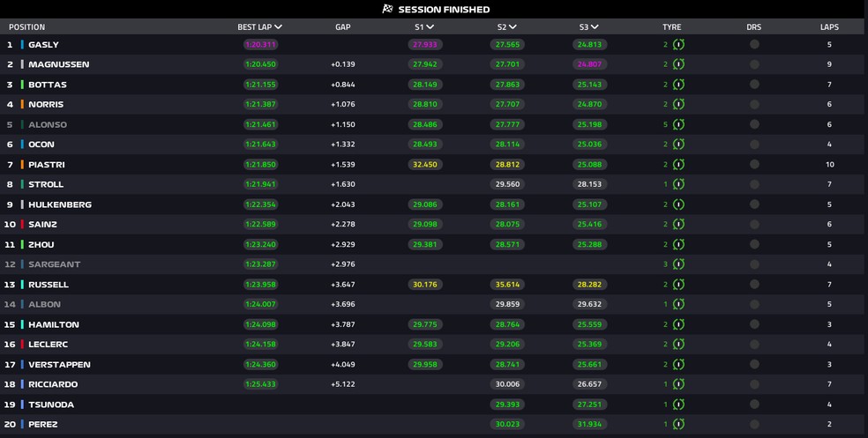Click Perez's tyre compound icon
Screen dimensions: 868x438
(678, 424)
